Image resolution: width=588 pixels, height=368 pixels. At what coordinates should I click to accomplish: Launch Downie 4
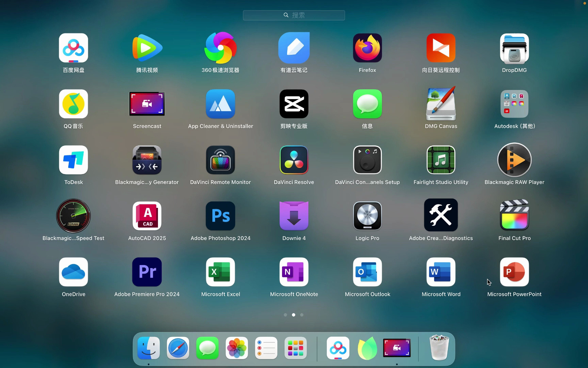click(x=294, y=216)
